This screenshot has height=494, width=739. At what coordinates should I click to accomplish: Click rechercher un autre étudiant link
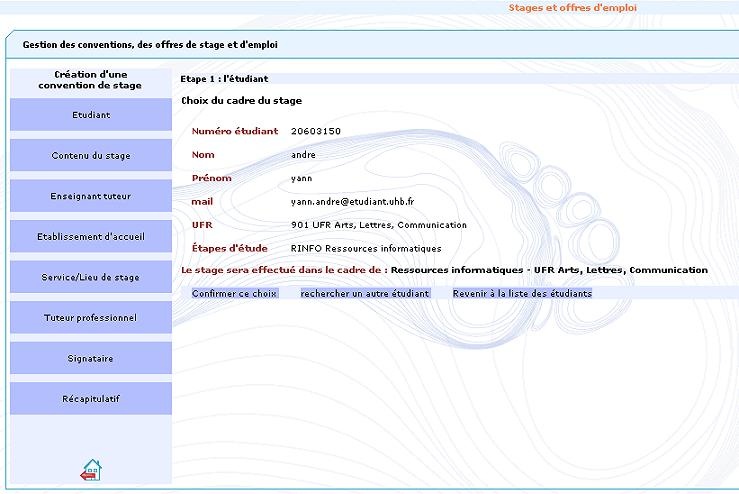click(x=364, y=294)
